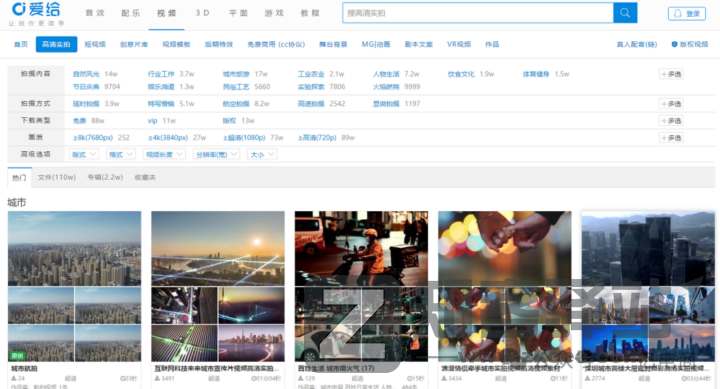Switch to the 收藏夹 tab
This screenshot has height=389, width=720.
pyautogui.click(x=145, y=177)
